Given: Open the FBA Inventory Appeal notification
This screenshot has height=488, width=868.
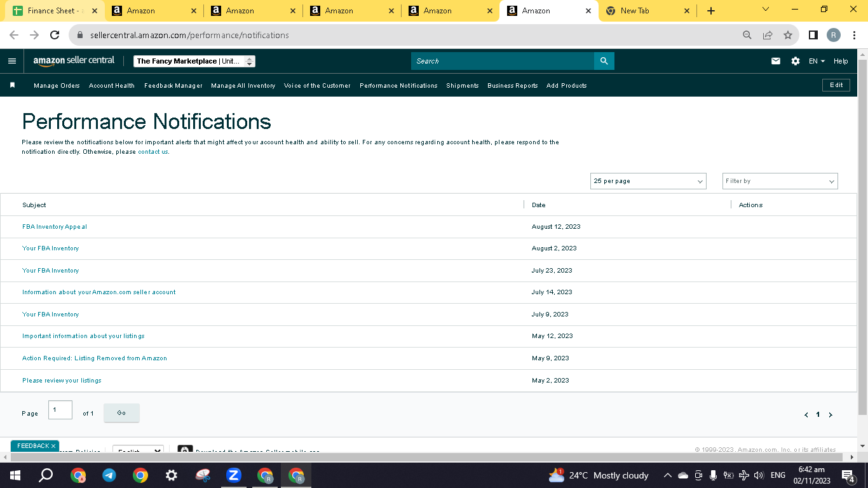Looking at the screenshot, I should [x=55, y=227].
